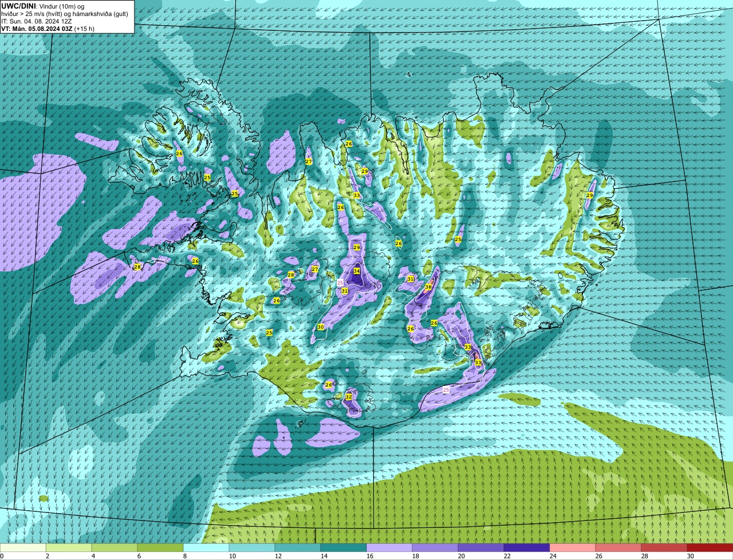Click the 6–8 m/s olive green legend swatch
Image resolution: width=733 pixels, height=560 pixels.
pyautogui.click(x=160, y=548)
